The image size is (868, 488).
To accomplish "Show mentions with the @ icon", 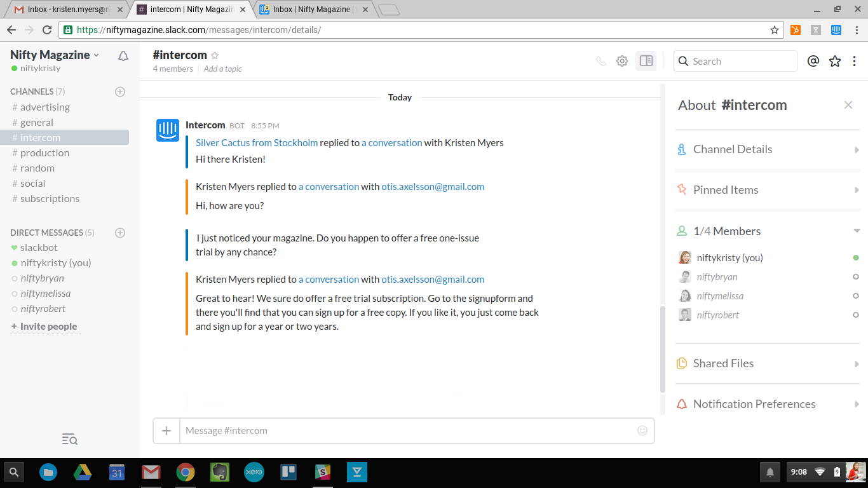I will 813,61.
